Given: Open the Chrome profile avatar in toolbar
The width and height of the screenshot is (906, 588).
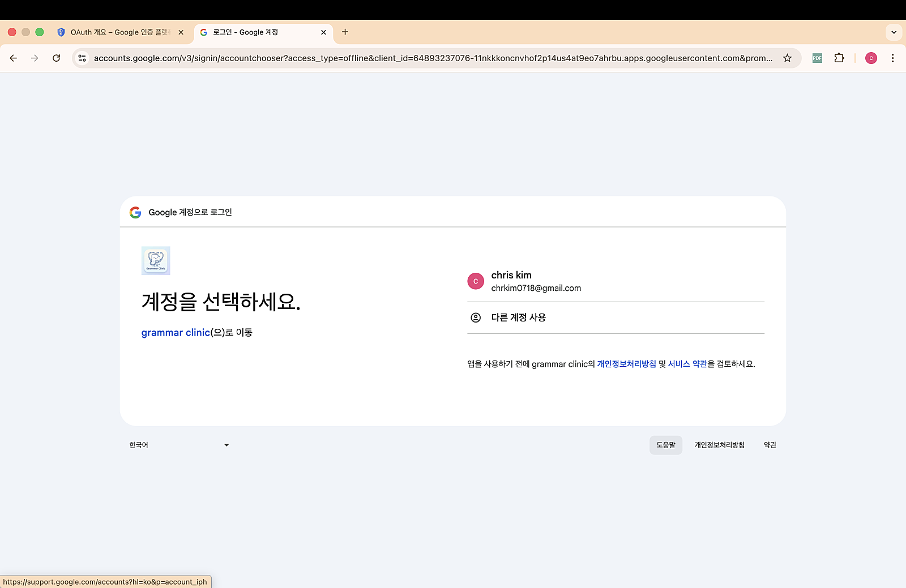Looking at the screenshot, I should click(x=871, y=58).
